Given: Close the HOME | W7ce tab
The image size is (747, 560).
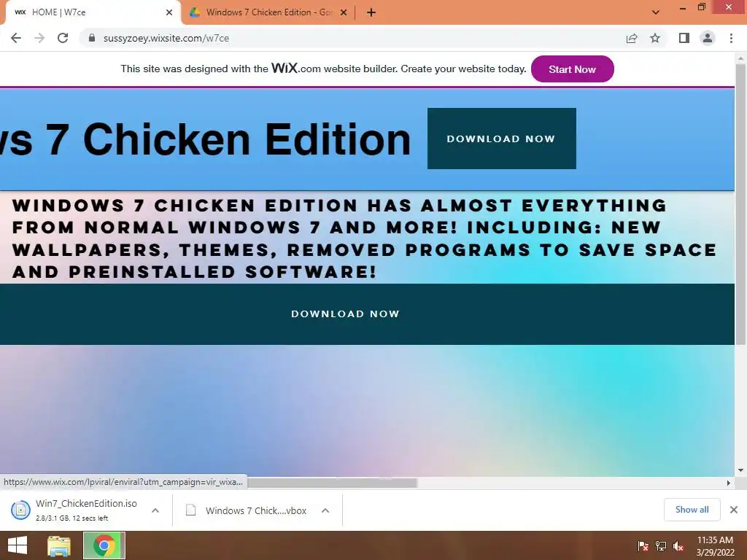Looking at the screenshot, I should click(x=169, y=12).
